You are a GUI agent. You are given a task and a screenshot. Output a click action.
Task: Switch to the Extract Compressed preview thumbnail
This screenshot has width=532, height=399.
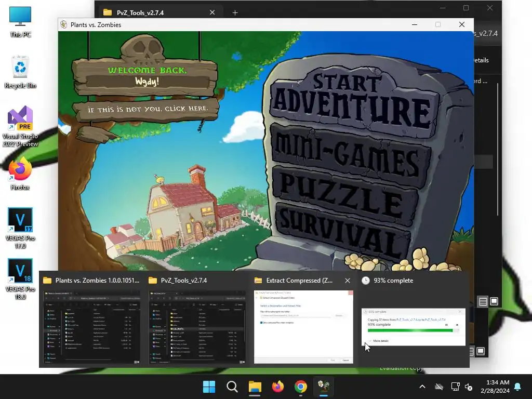(303, 327)
